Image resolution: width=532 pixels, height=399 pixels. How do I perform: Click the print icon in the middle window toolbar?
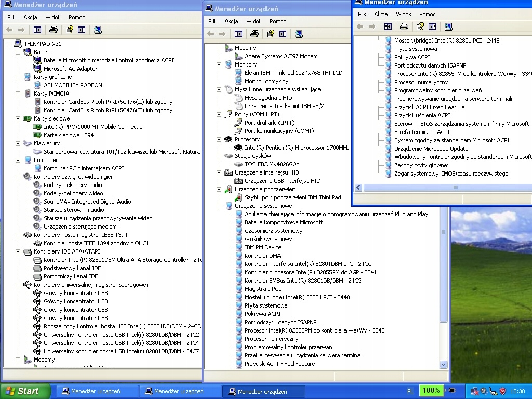(x=254, y=34)
